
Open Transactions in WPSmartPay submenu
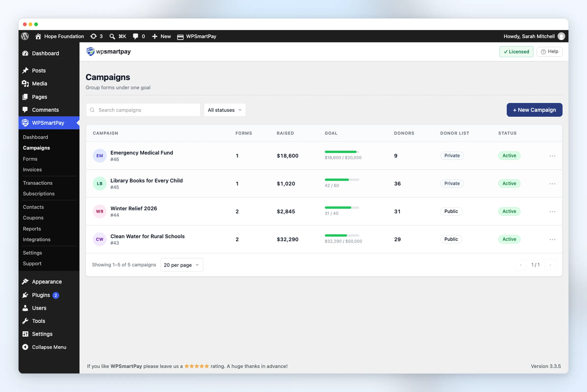tap(38, 183)
